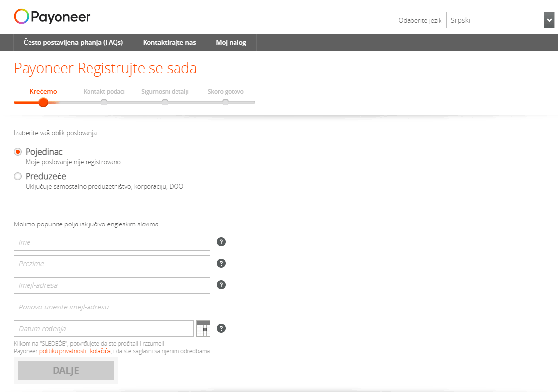Open the Moj nalog menu item
Viewport: 558px width, 392px height.
(x=231, y=42)
